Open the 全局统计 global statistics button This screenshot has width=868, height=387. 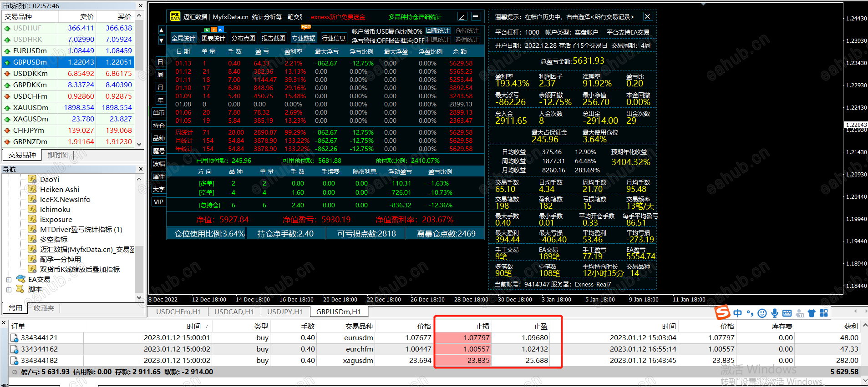pyautogui.click(x=183, y=38)
